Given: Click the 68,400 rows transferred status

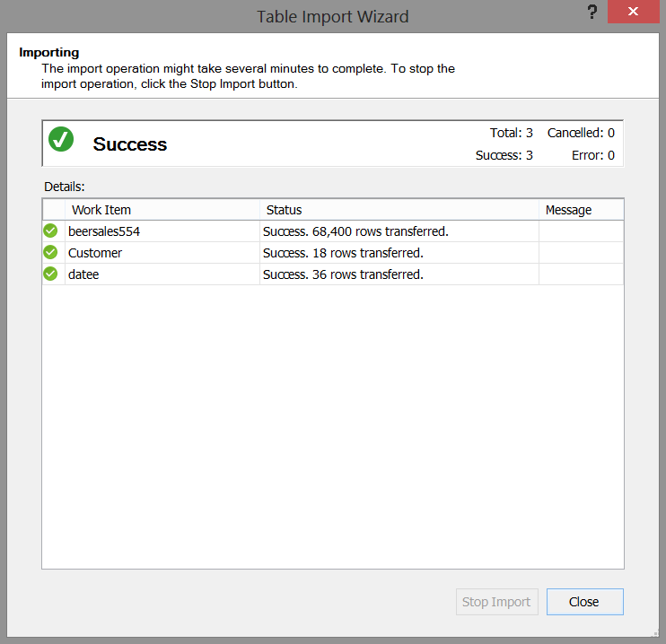Looking at the screenshot, I should click(355, 231).
